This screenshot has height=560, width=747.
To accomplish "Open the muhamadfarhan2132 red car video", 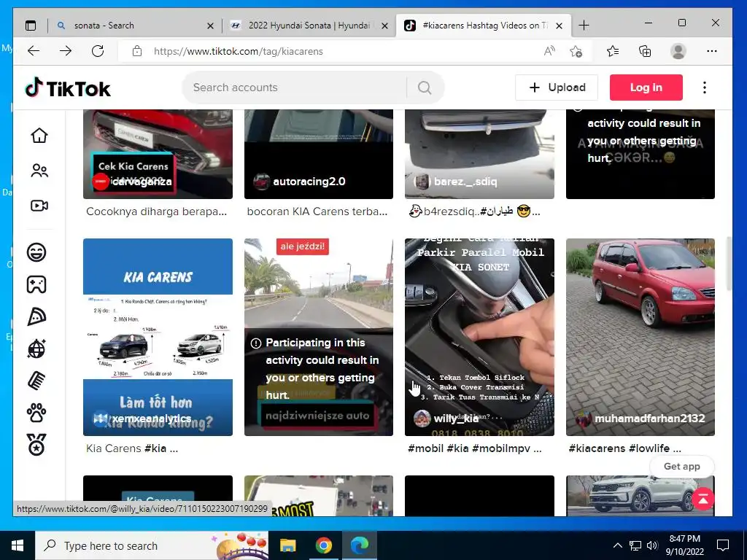I will pyautogui.click(x=640, y=337).
